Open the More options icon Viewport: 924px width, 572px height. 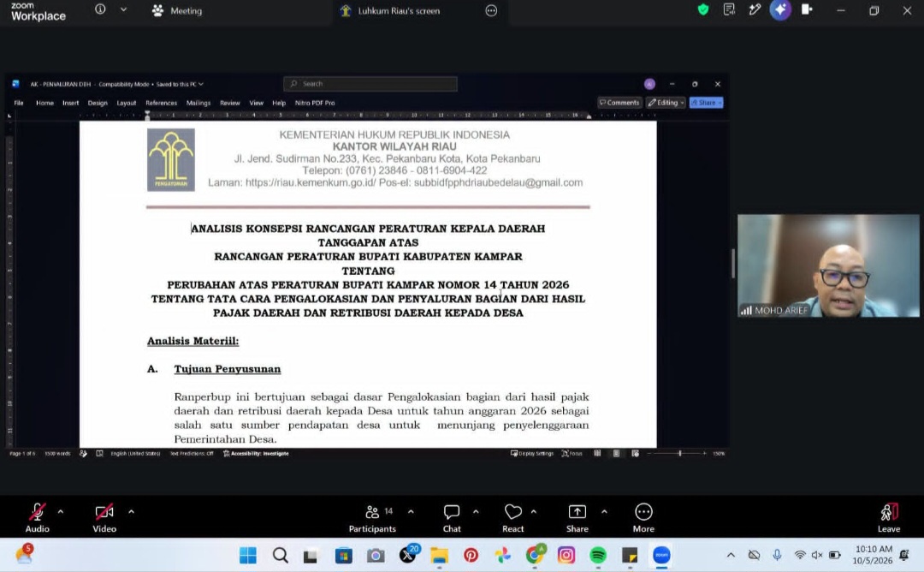[643, 512]
